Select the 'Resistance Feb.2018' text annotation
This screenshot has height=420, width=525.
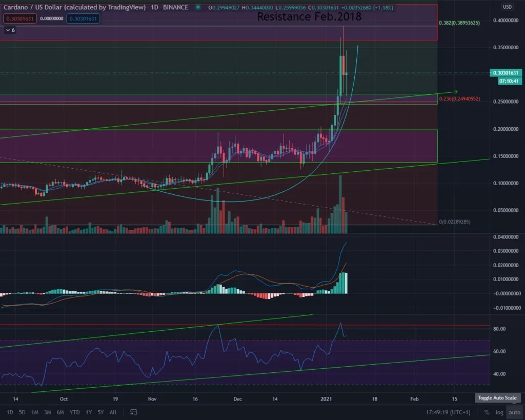click(309, 16)
